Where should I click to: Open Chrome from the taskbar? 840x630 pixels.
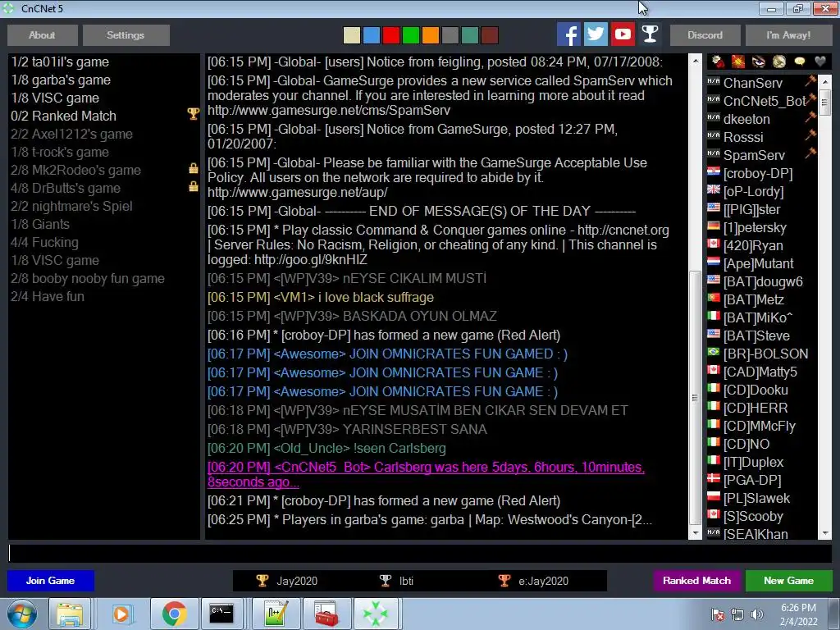tap(174, 614)
